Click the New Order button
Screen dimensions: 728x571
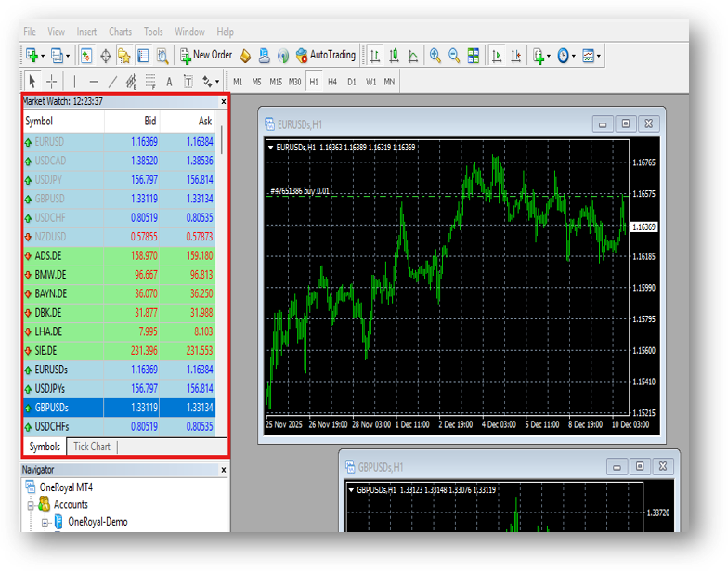pos(205,56)
